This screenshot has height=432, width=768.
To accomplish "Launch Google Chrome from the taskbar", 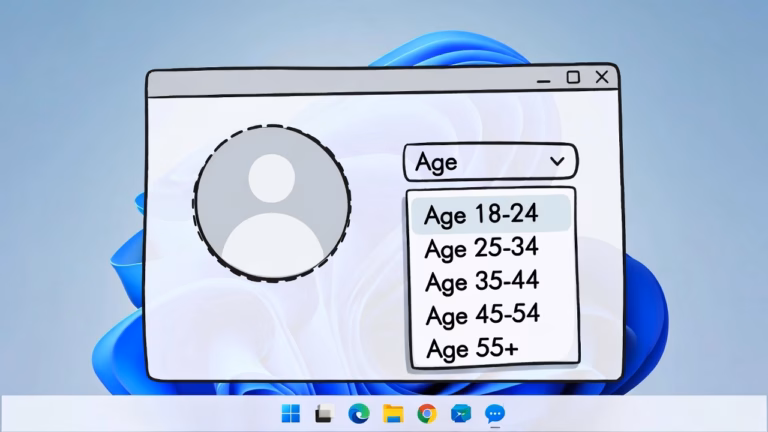I will pos(427,414).
